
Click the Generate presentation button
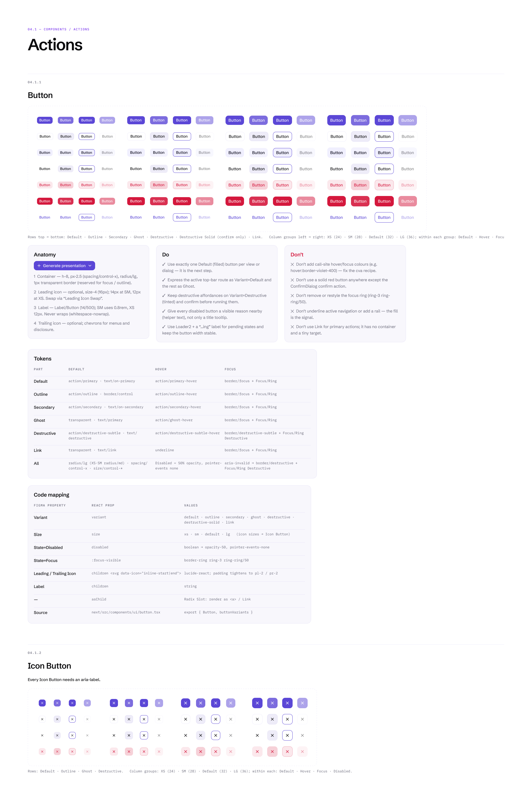[64, 266]
